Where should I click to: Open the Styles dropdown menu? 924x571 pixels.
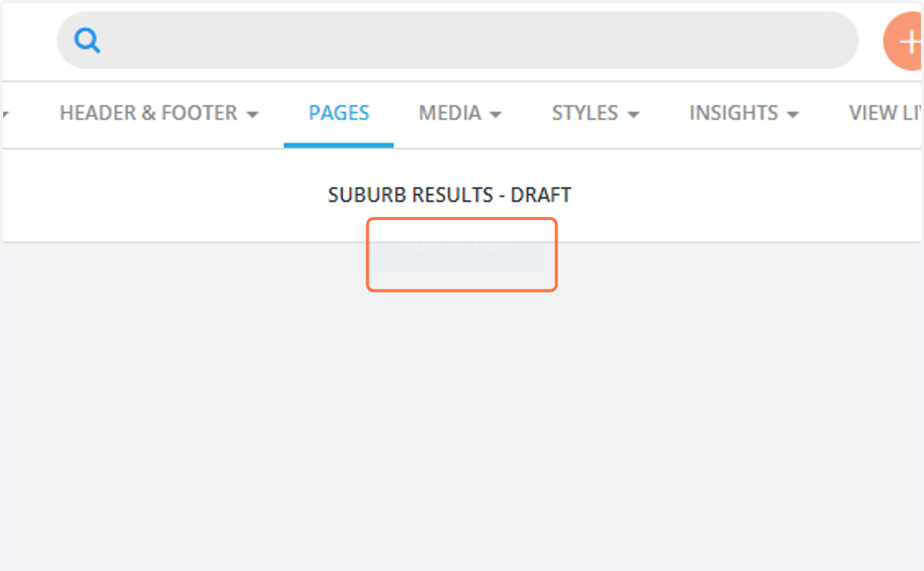point(595,113)
